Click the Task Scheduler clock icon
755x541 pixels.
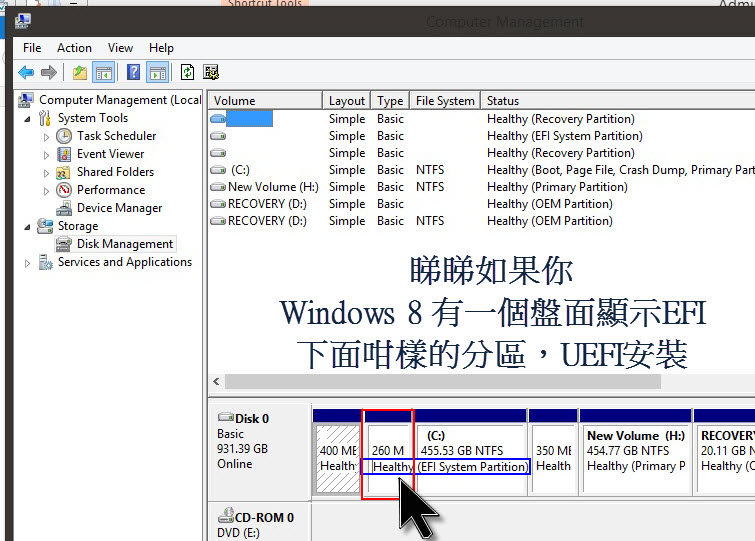[64, 136]
